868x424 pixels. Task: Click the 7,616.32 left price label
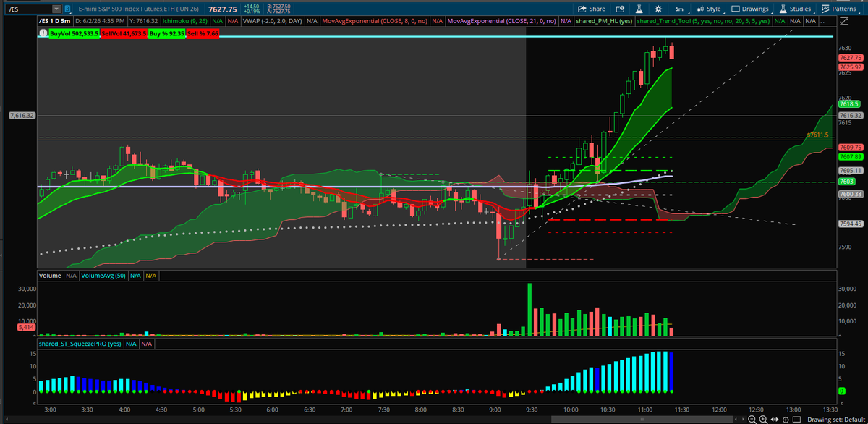pos(21,115)
